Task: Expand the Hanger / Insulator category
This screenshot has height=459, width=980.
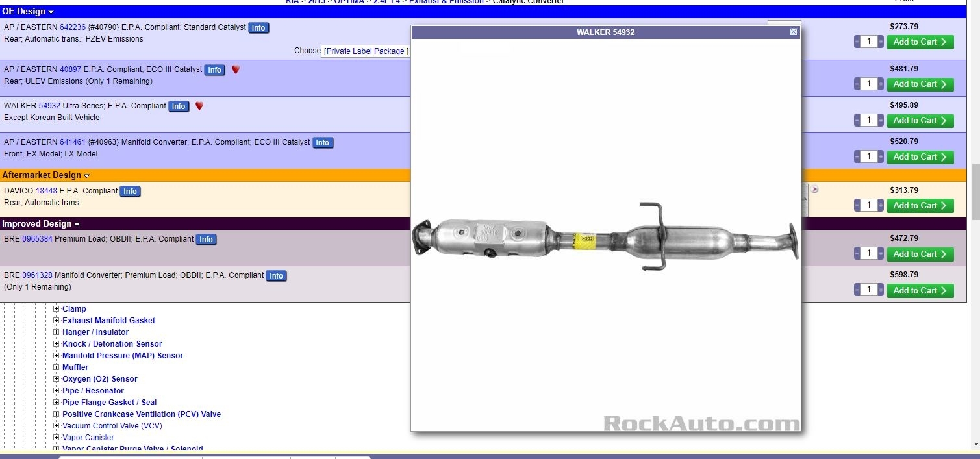Action: tap(57, 332)
